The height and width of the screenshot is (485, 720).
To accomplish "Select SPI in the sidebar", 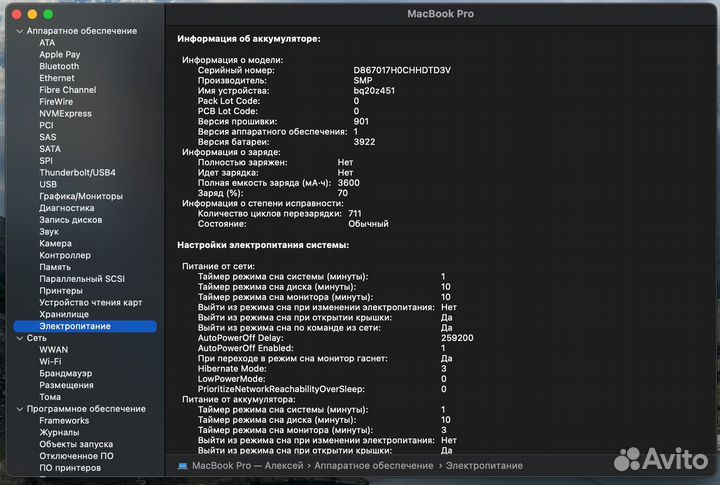I will [46, 161].
